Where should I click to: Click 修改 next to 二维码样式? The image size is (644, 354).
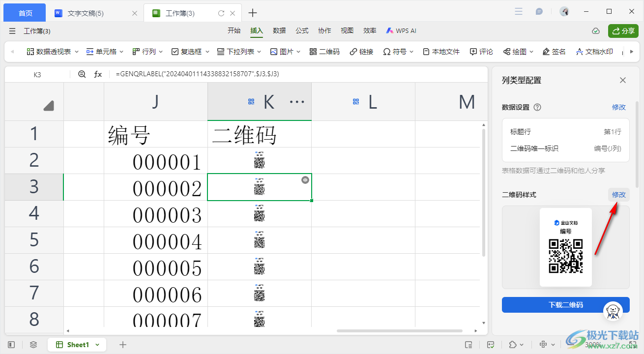click(x=619, y=195)
